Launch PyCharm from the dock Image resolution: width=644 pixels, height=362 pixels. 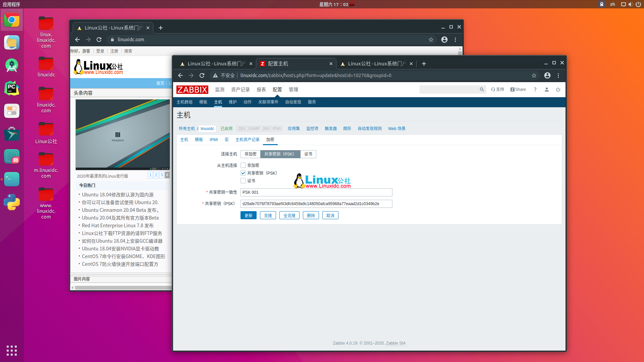click(x=12, y=88)
